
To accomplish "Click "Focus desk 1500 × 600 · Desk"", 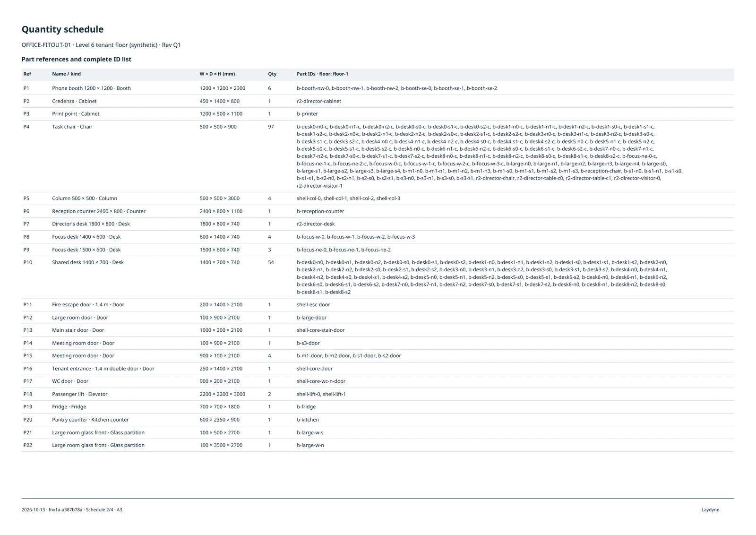I will [x=86, y=250].
